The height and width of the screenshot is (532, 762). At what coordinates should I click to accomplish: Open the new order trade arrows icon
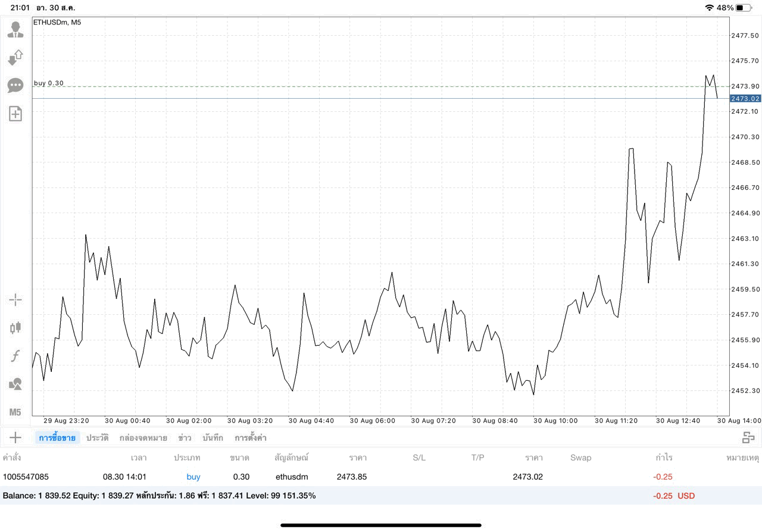point(15,58)
